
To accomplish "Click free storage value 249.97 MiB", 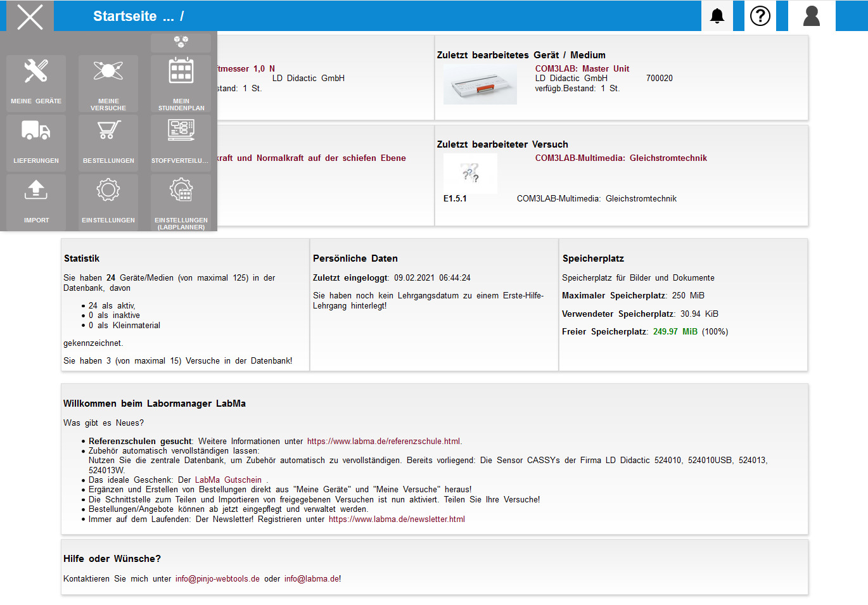I will pos(675,332).
